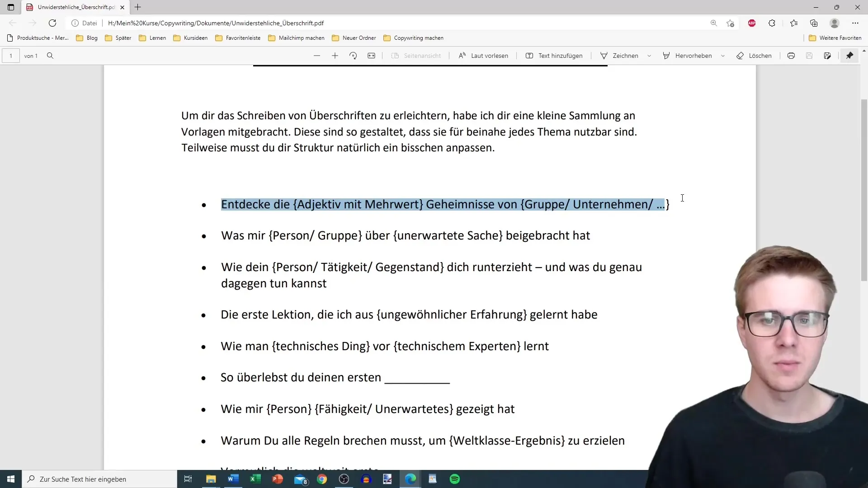Open the ABP Adblock extension icon
The width and height of the screenshot is (868, 488).
point(752,23)
